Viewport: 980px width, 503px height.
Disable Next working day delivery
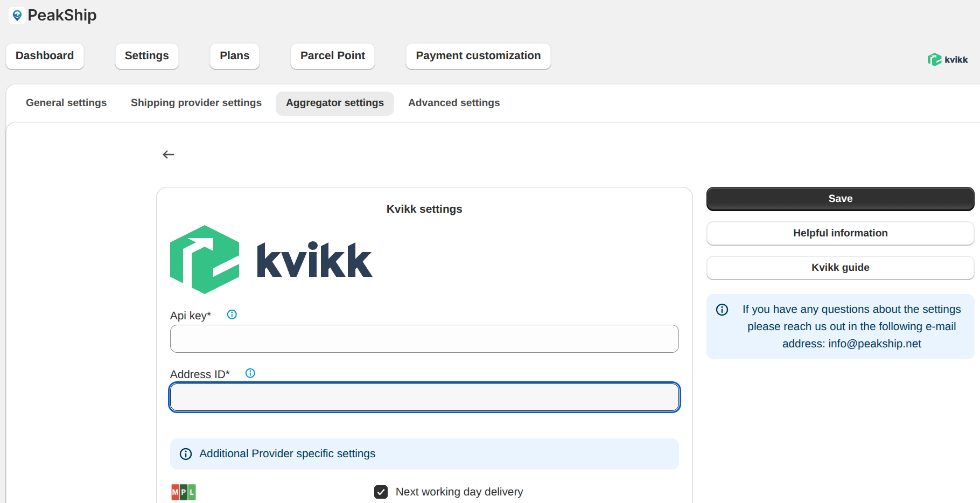381,492
